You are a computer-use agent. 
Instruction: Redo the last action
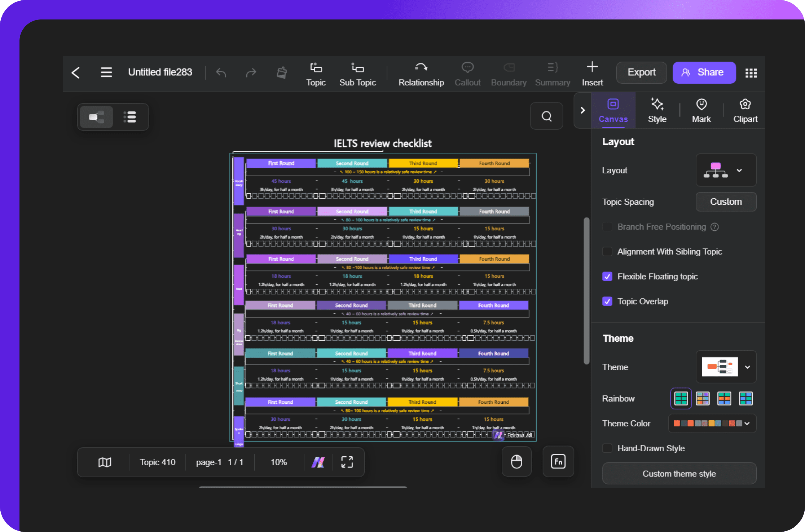pyautogui.click(x=251, y=72)
